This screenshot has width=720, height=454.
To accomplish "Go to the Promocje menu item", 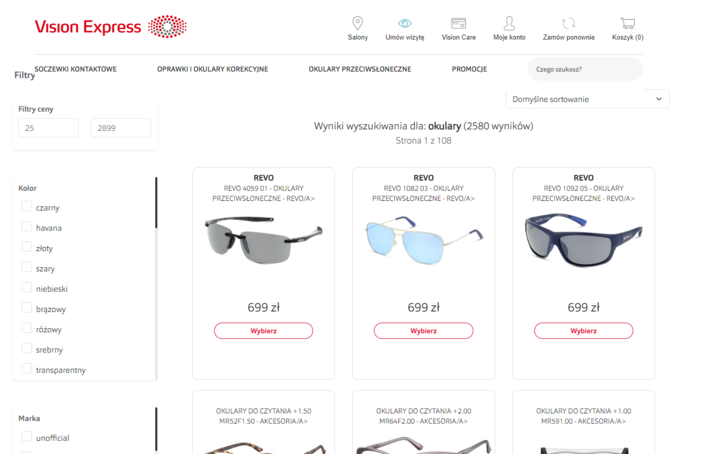I will click(469, 69).
